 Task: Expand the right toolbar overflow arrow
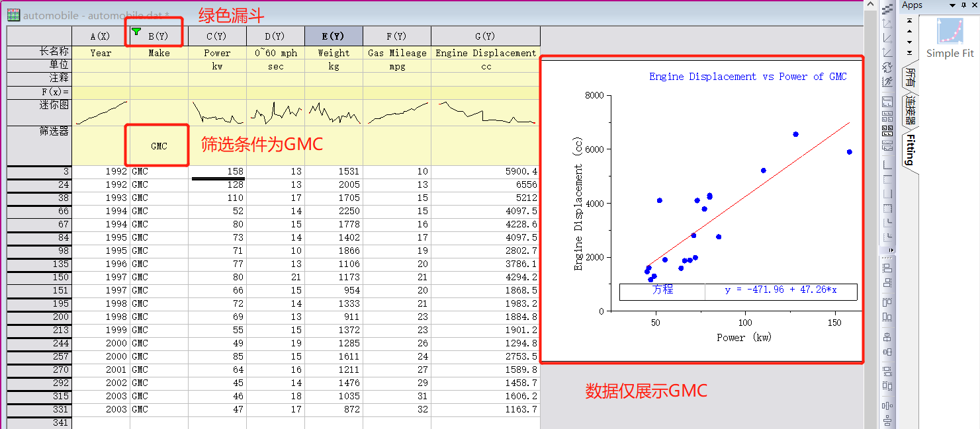(891, 250)
